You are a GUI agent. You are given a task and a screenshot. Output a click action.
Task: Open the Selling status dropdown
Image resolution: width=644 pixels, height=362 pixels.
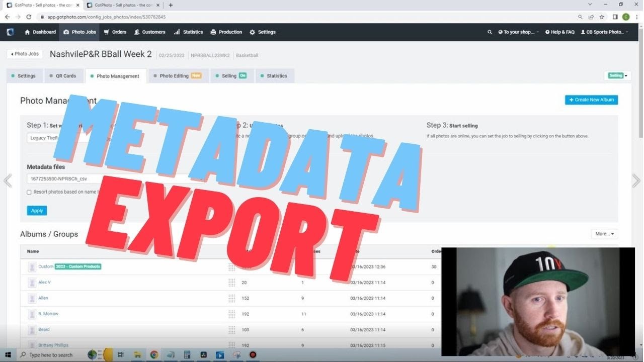[618, 76]
